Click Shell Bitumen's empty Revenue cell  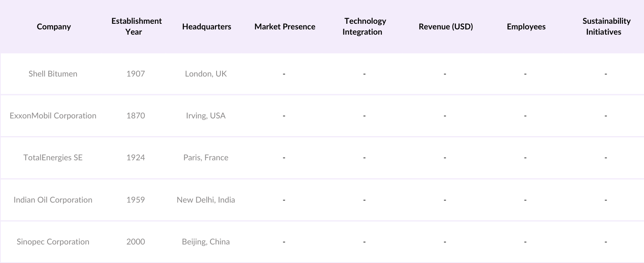click(x=445, y=74)
